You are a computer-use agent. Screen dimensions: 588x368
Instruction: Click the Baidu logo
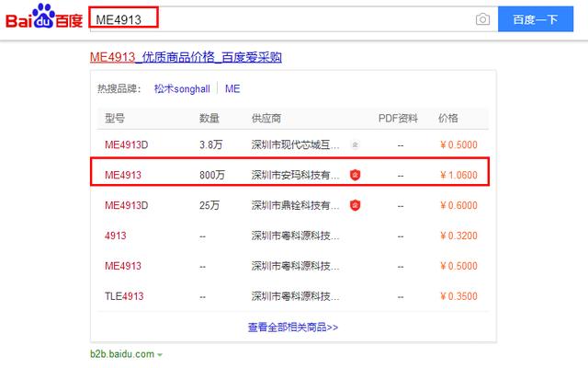[44, 17]
